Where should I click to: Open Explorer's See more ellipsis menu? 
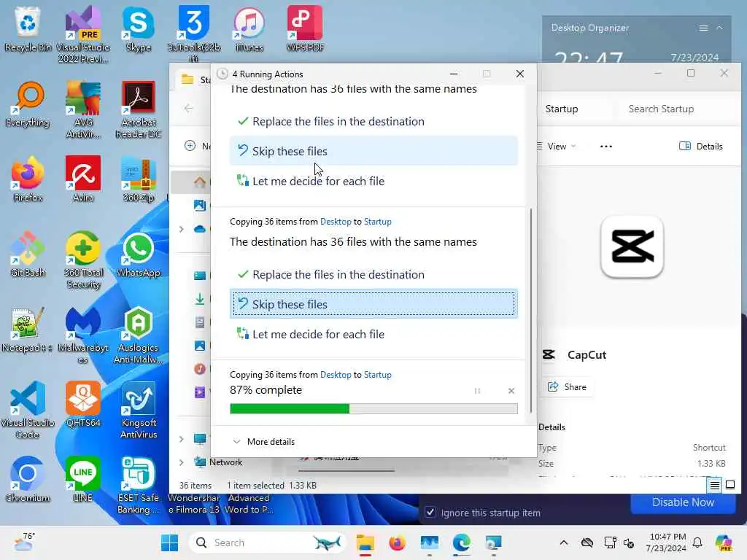point(606,146)
